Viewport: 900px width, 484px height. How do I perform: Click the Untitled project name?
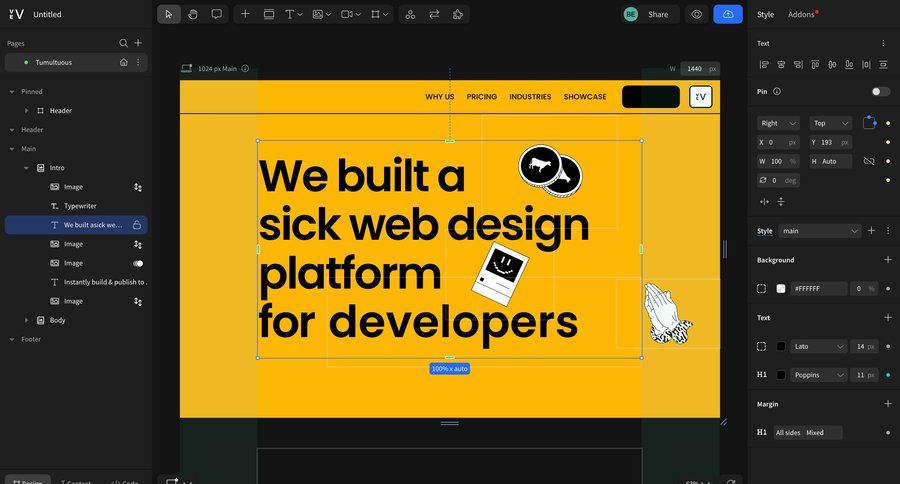[47, 14]
